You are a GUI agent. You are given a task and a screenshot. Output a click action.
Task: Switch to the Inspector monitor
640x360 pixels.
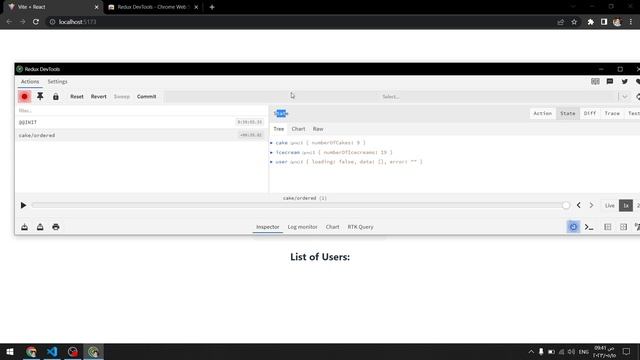click(x=268, y=227)
